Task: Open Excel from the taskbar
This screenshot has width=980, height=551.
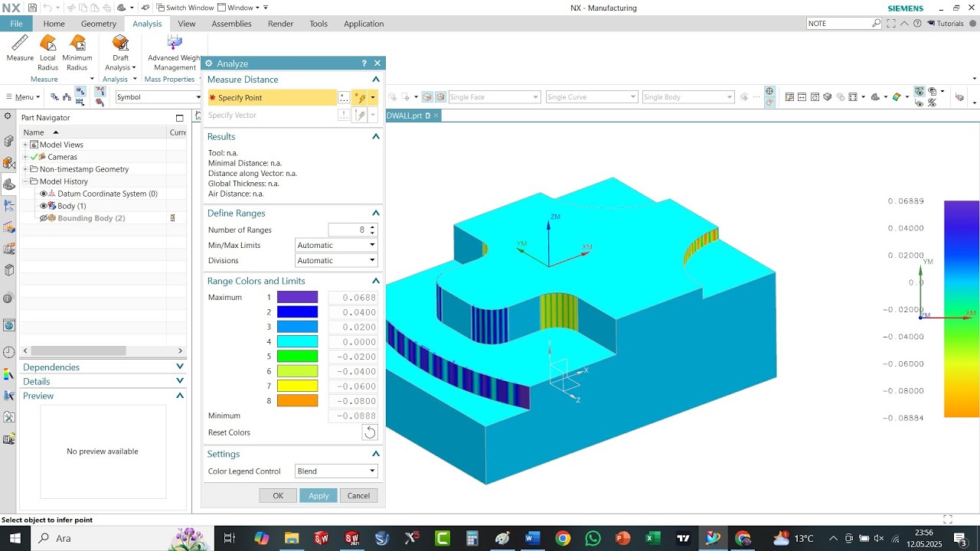Action: pos(653,538)
